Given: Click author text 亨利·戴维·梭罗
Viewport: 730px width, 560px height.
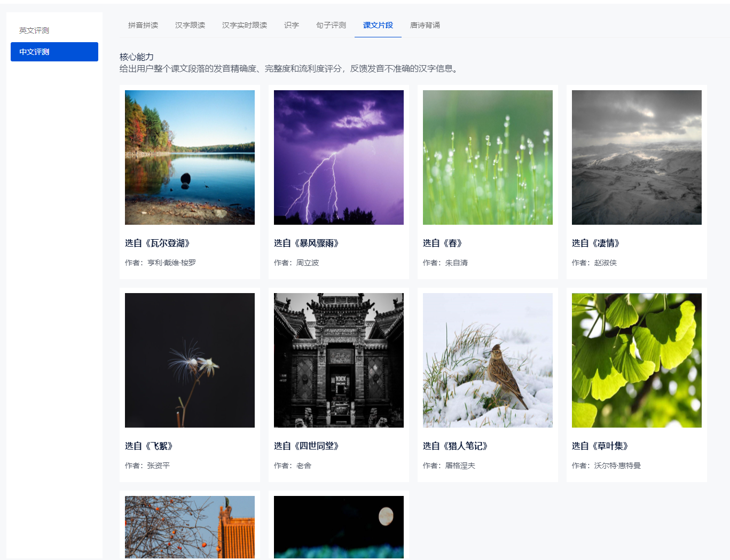Looking at the screenshot, I should pos(171,263).
